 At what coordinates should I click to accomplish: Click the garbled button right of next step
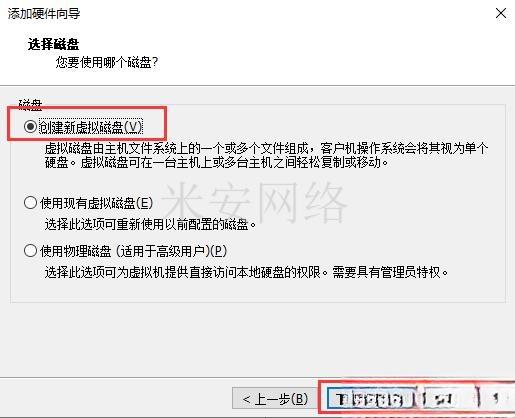point(448,399)
